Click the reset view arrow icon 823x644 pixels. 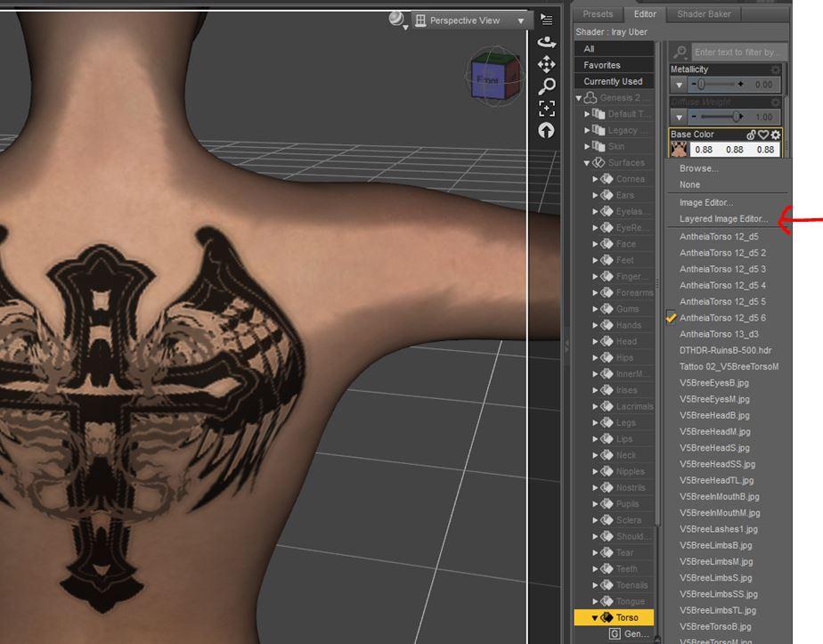[546, 130]
